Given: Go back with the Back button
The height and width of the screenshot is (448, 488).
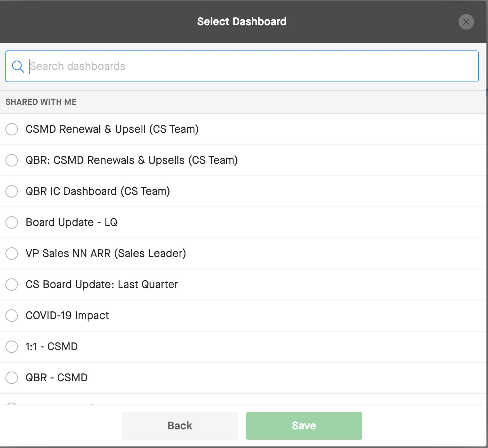Looking at the screenshot, I should (x=180, y=426).
